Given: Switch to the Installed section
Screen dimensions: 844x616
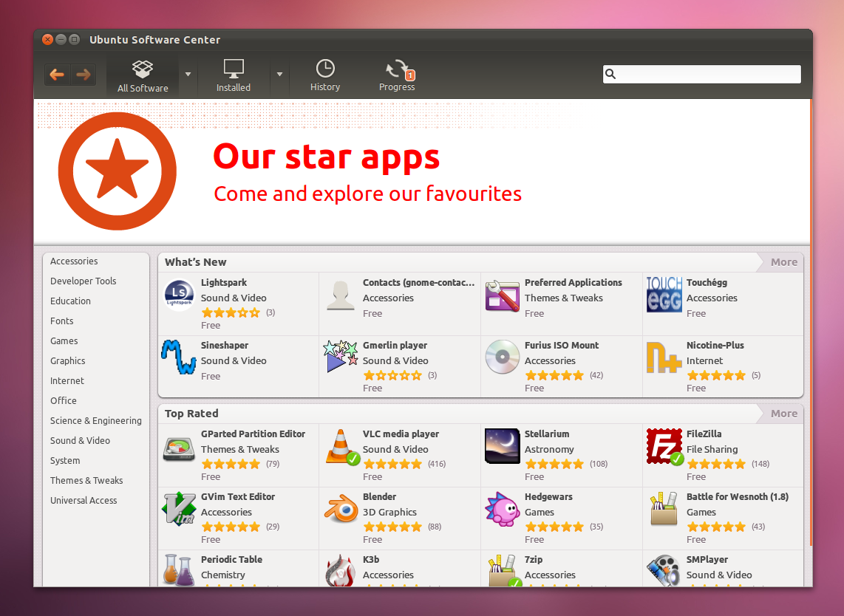Looking at the screenshot, I should (234, 75).
